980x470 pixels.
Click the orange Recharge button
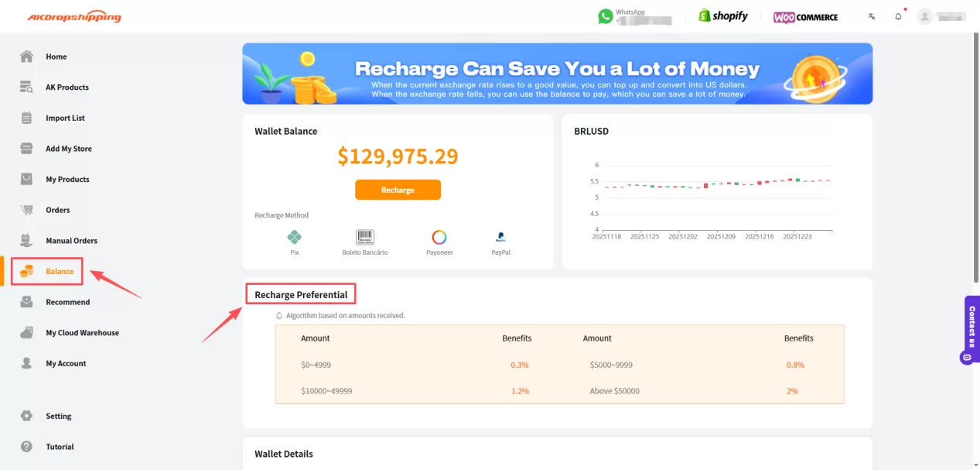pyautogui.click(x=398, y=189)
